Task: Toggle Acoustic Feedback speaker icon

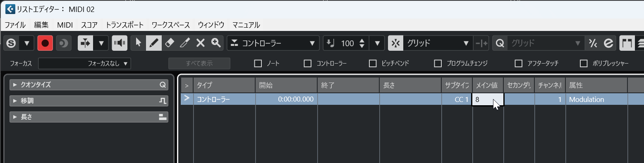Action: (x=120, y=43)
